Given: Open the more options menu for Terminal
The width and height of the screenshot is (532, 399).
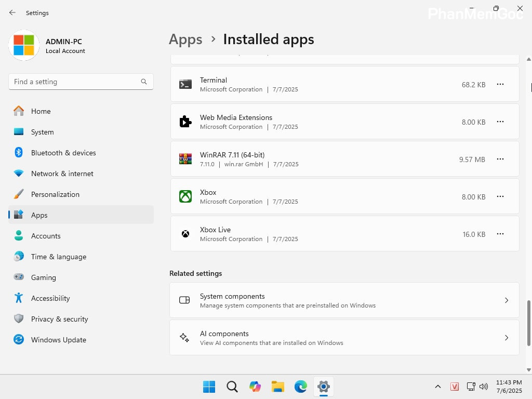Looking at the screenshot, I should (500, 84).
